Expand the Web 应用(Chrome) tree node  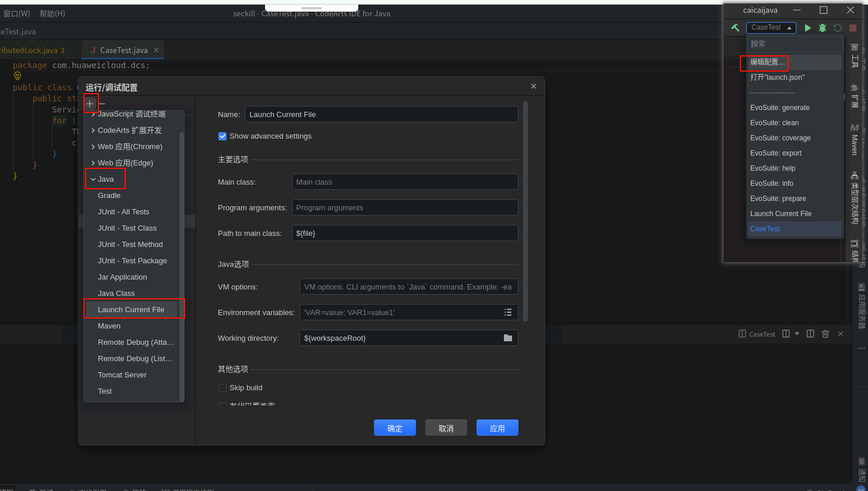point(93,147)
